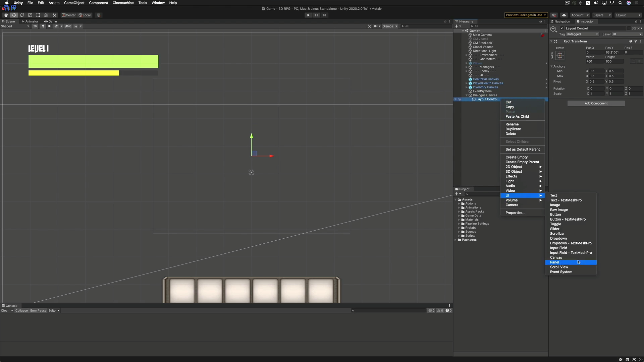This screenshot has width=644, height=362.
Task: Toggle scene lighting in Scene view toolbar
Action: pos(43,26)
